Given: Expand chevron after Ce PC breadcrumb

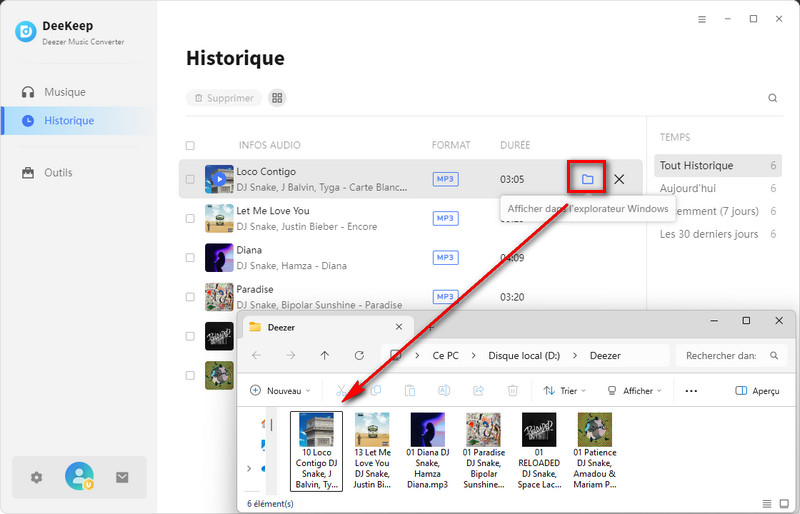Looking at the screenshot, I should click(x=473, y=356).
